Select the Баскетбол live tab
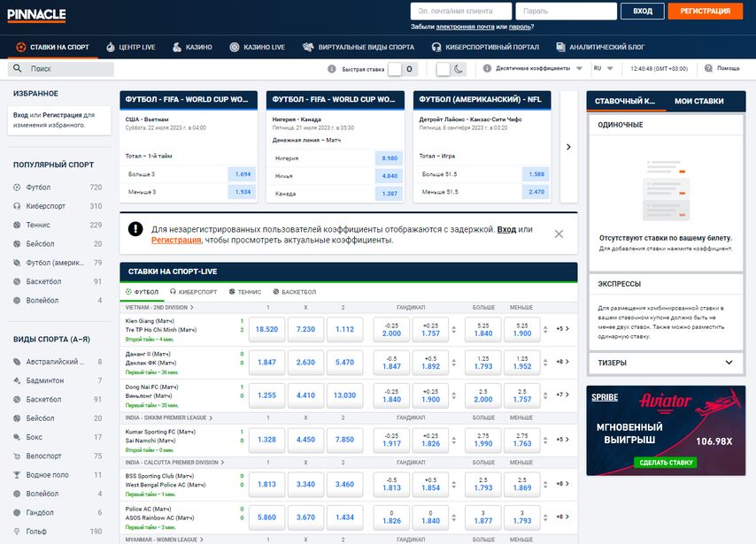 295,292
